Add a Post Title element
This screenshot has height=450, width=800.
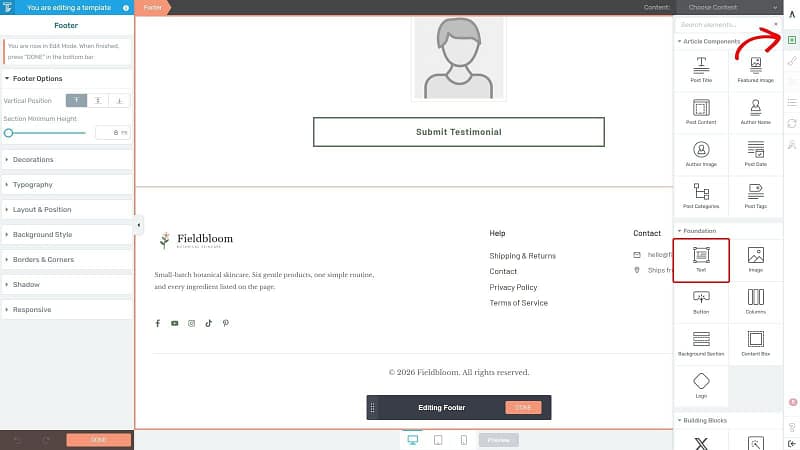(x=701, y=70)
